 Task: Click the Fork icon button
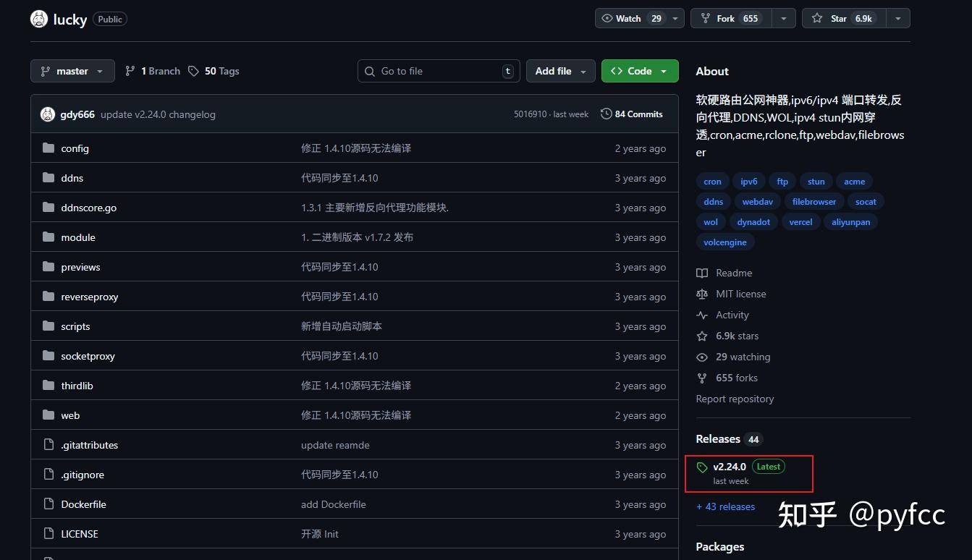tap(705, 18)
